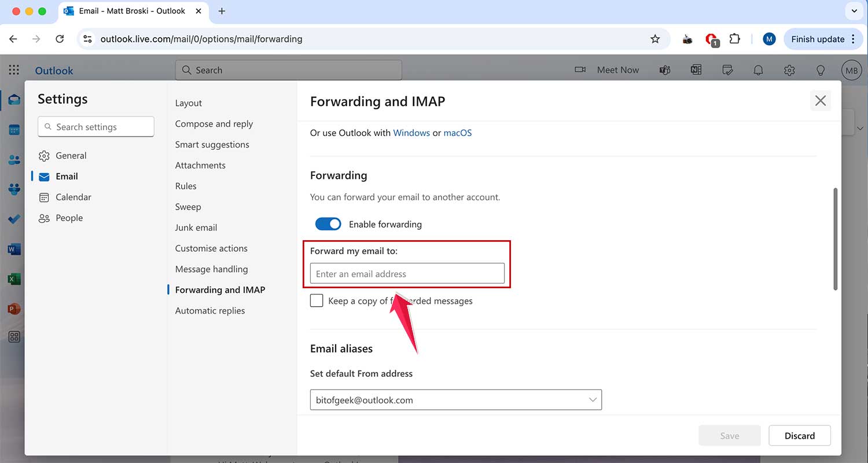Click the Discard button
This screenshot has width=868, height=463.
click(799, 435)
